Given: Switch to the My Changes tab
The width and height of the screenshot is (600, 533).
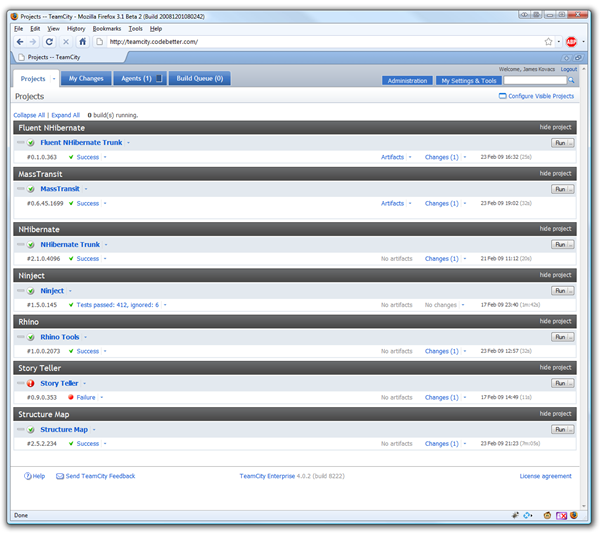Looking at the screenshot, I should click(x=86, y=78).
